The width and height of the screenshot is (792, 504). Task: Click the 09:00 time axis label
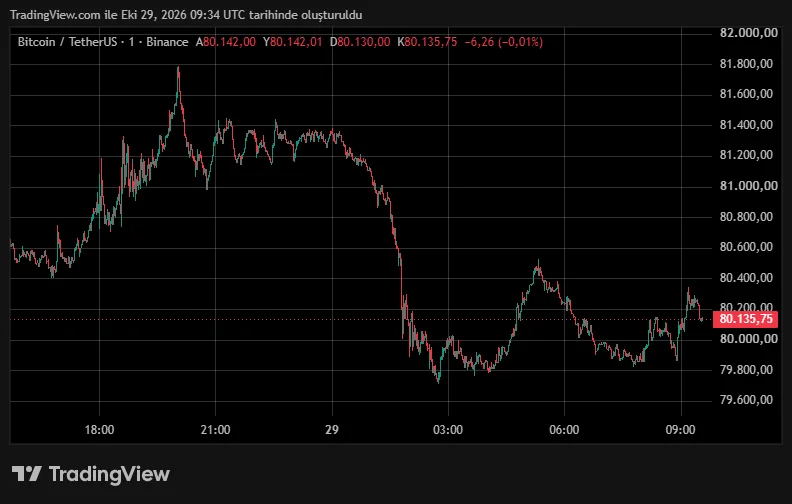pos(680,430)
